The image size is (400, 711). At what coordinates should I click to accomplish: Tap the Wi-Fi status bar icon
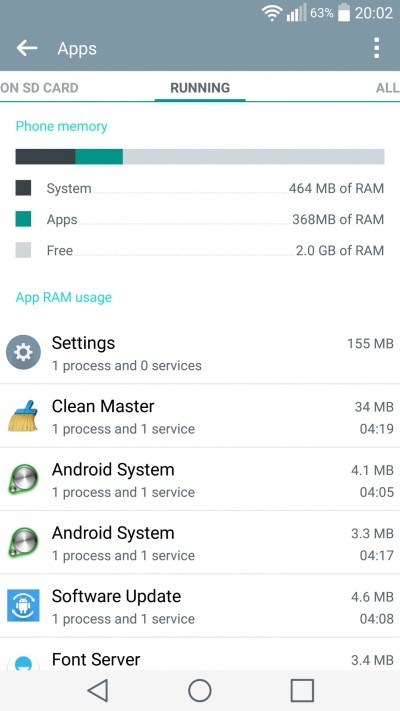pos(272,13)
